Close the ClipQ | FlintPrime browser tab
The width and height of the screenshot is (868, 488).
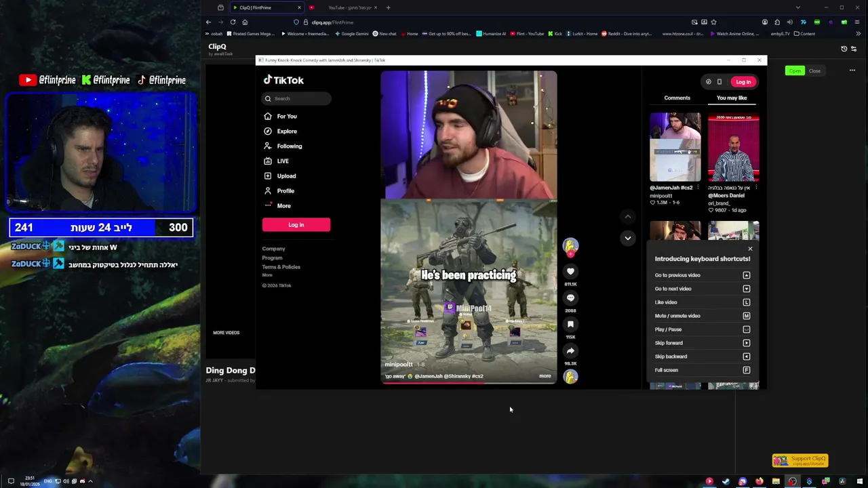[x=299, y=7]
